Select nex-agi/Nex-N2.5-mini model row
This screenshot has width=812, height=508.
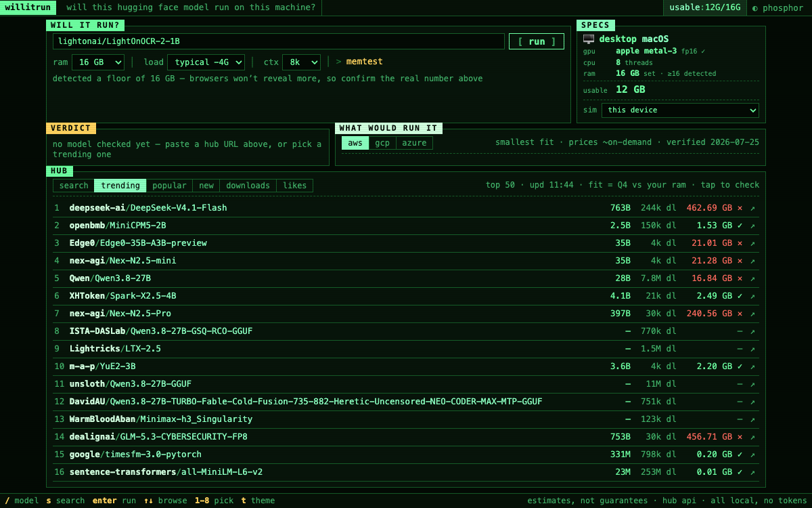406,261
